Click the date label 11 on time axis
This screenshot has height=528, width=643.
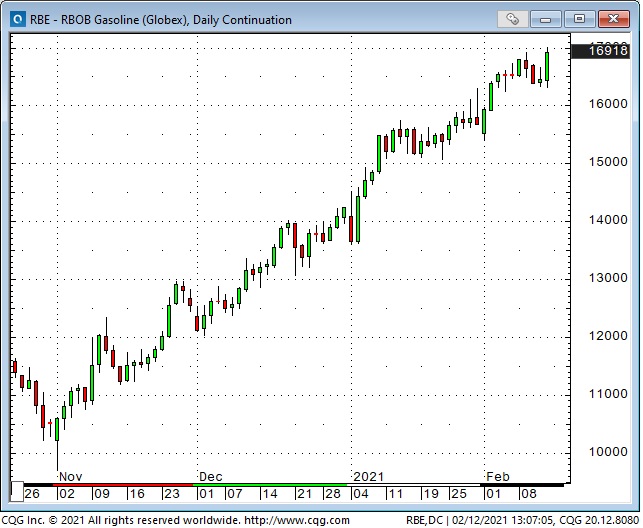395,494
